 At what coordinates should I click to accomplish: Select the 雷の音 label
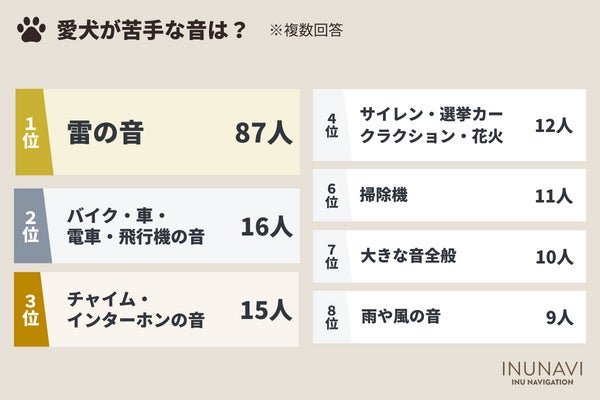coord(104,134)
